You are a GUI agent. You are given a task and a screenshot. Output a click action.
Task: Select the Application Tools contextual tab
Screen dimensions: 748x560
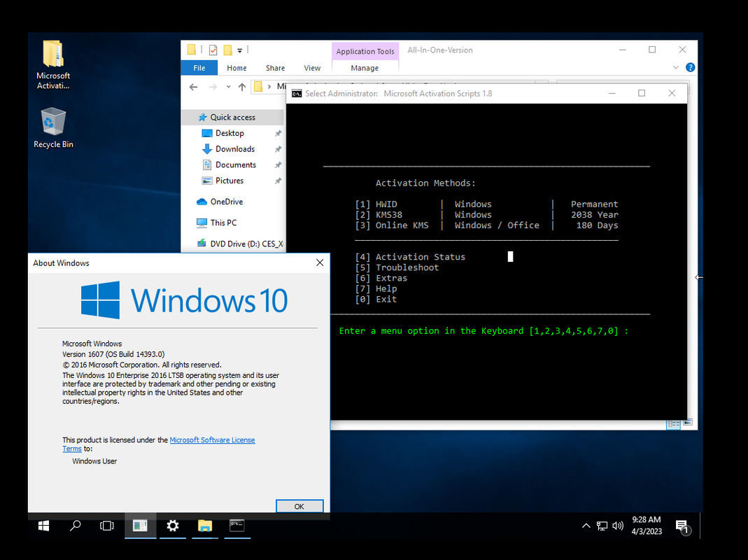pyautogui.click(x=365, y=51)
